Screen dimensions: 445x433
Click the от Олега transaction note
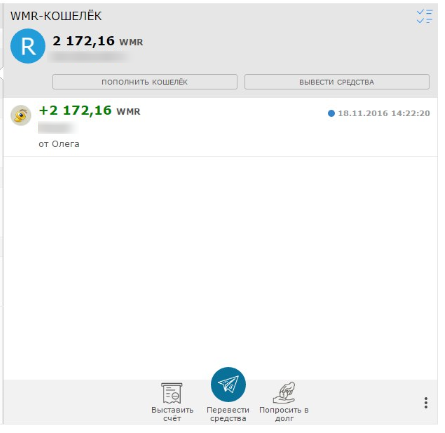point(59,144)
